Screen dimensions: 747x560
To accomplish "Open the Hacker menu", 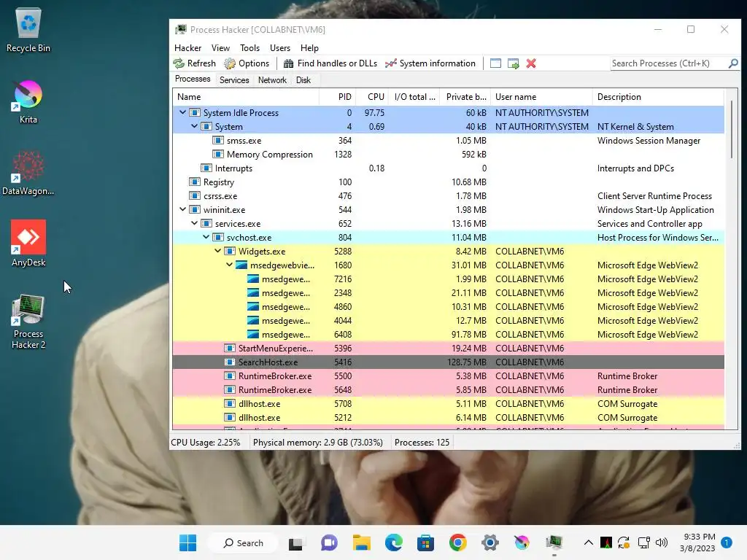I will pos(187,48).
